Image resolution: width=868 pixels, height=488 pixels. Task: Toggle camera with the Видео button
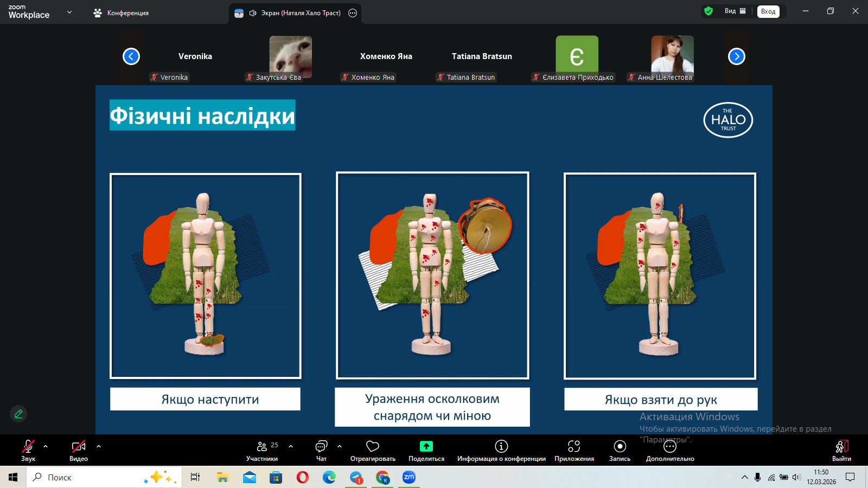[x=79, y=450]
